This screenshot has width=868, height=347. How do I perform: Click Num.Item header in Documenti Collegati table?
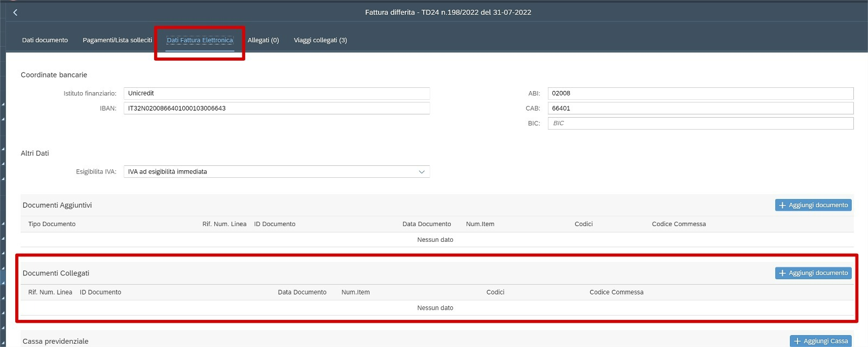tap(355, 292)
